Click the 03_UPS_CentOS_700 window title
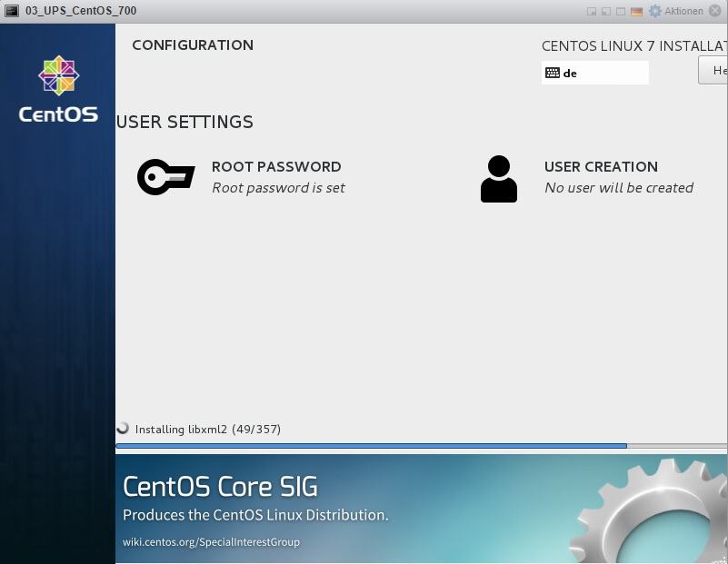This screenshot has width=728, height=564. pyautogui.click(x=81, y=11)
